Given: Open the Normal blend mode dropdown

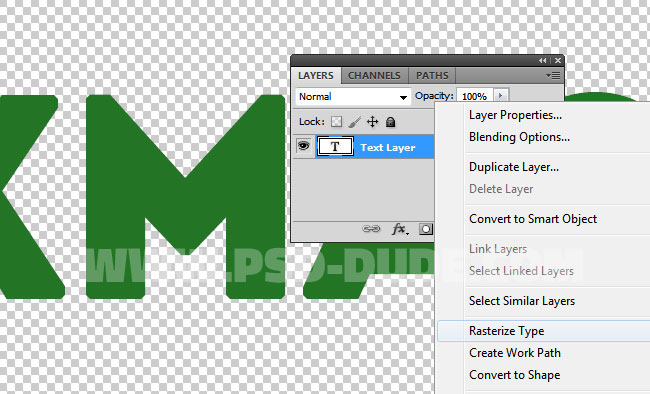Looking at the screenshot, I should 353,97.
